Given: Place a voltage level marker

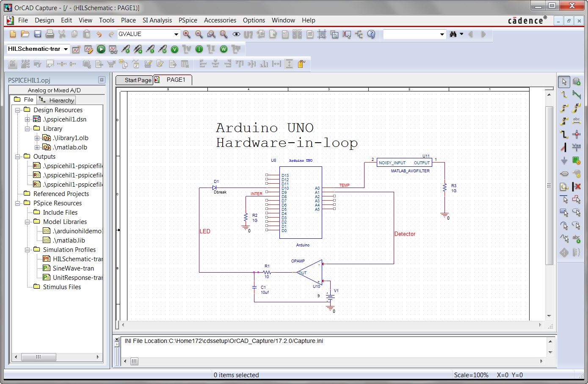Looking at the screenshot, I should 126,49.
